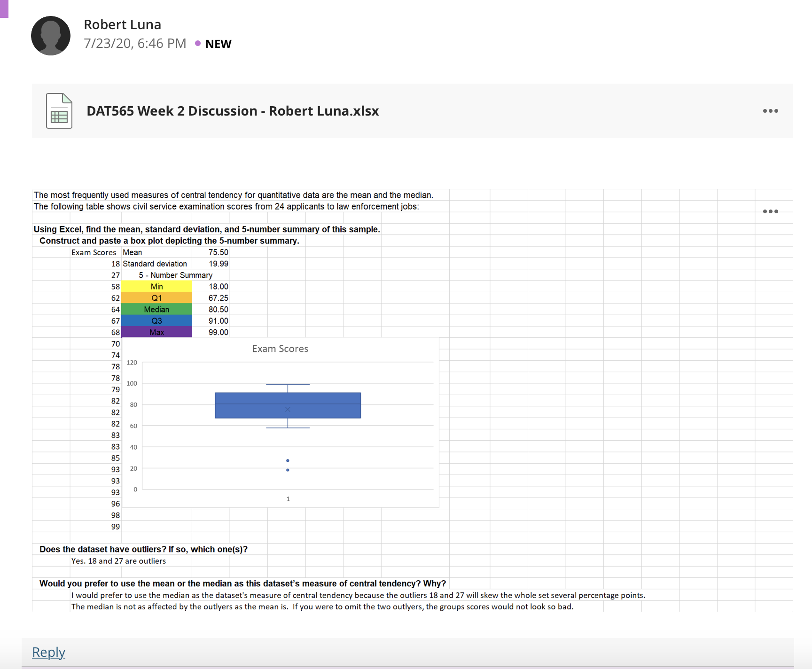Click the Reply link
The height and width of the screenshot is (669, 812).
(x=48, y=652)
